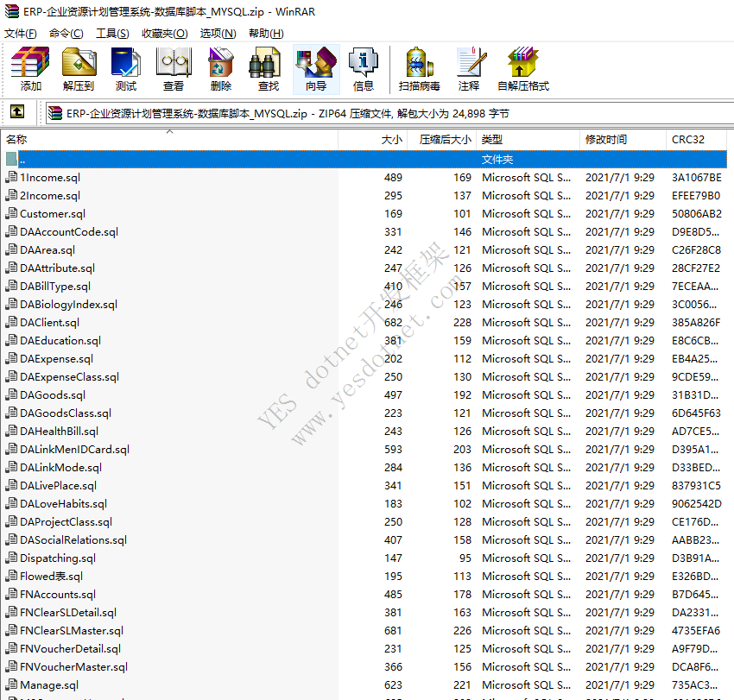
Task: Select DAExpense.sql file name
Action: tap(57, 359)
